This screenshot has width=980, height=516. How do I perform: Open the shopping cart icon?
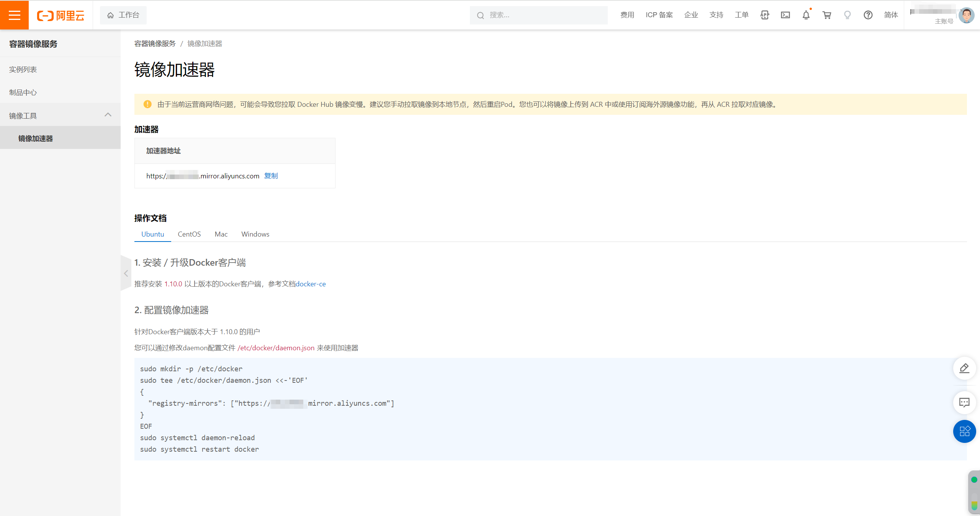coord(826,15)
